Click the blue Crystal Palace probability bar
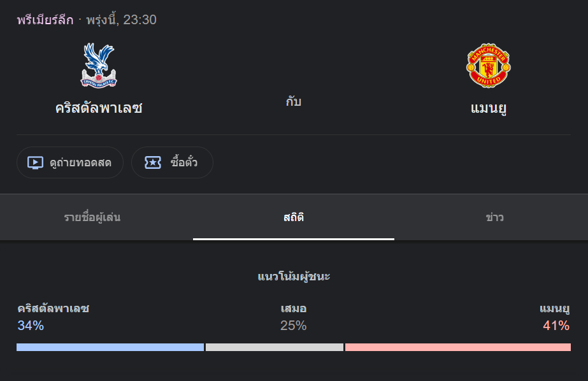 [x=110, y=347]
